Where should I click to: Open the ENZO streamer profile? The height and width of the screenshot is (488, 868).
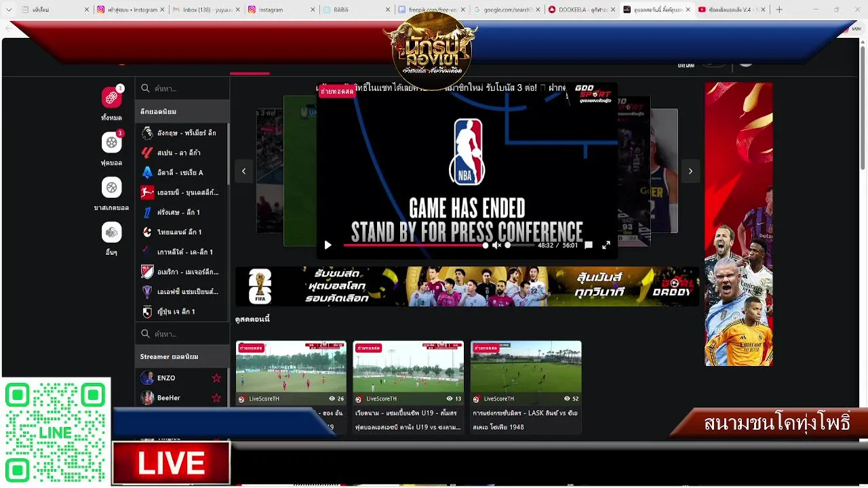point(166,378)
